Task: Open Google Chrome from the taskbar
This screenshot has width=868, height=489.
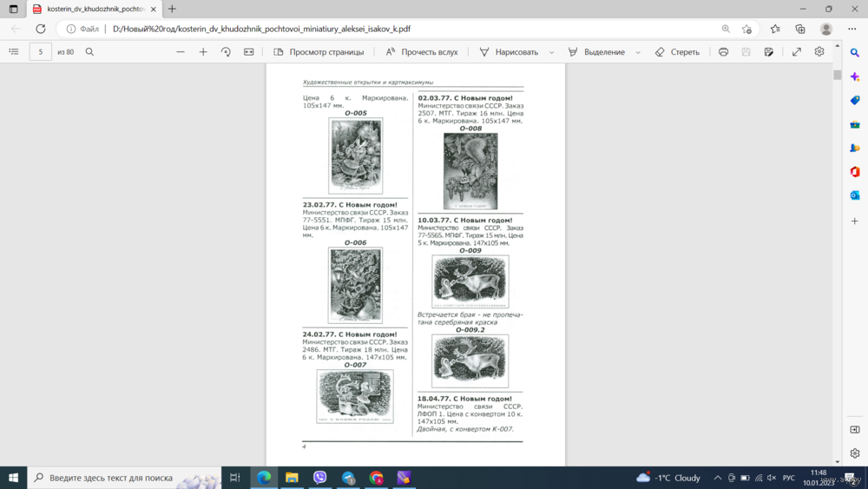Action: [377, 478]
